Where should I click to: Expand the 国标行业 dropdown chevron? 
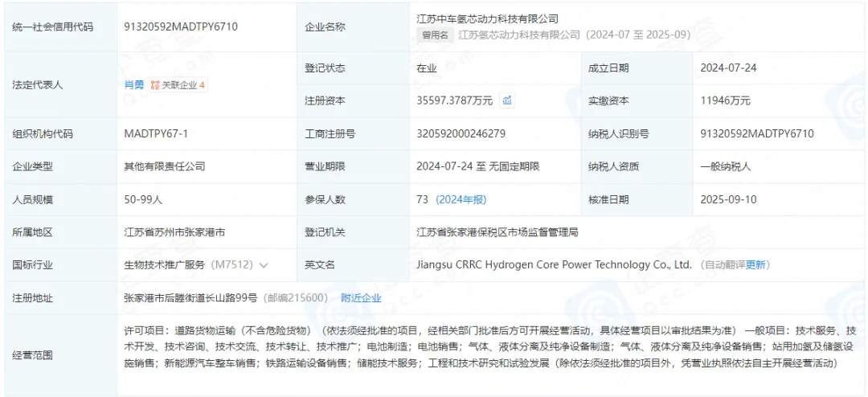(264, 265)
